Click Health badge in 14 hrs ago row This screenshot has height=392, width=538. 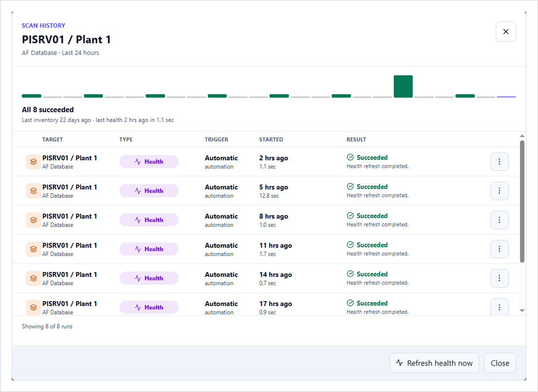[x=149, y=278]
